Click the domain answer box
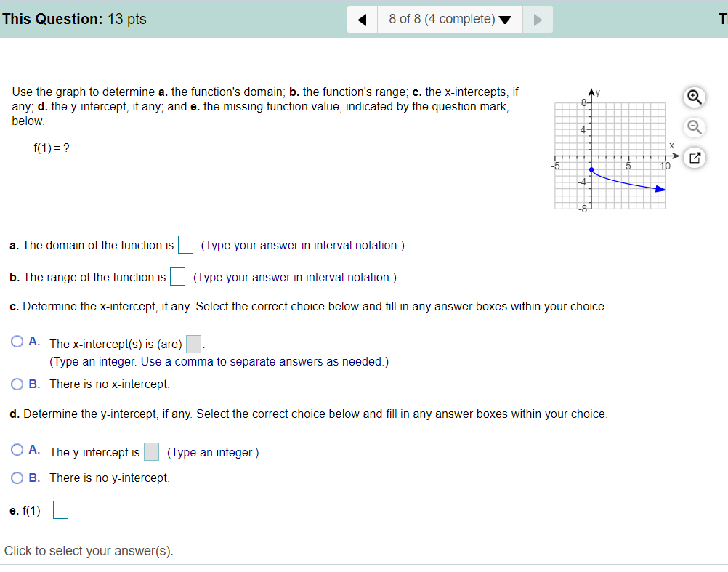 tap(185, 245)
